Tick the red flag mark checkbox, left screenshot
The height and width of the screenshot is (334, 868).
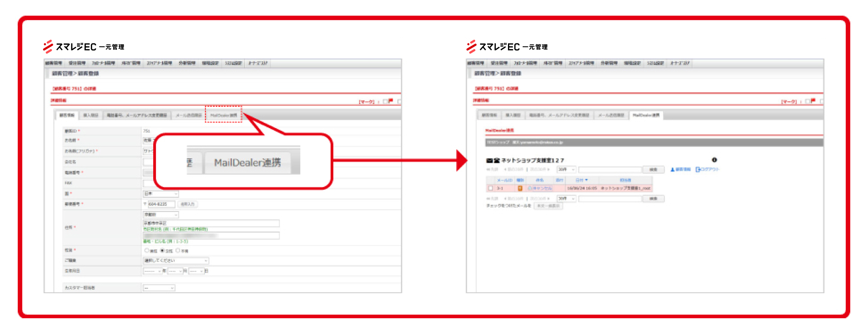point(385,101)
